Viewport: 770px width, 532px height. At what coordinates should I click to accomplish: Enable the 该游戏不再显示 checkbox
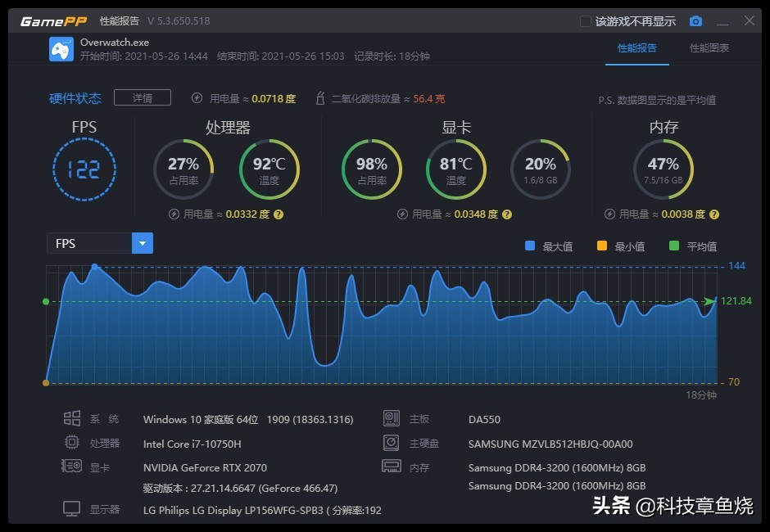(x=585, y=21)
